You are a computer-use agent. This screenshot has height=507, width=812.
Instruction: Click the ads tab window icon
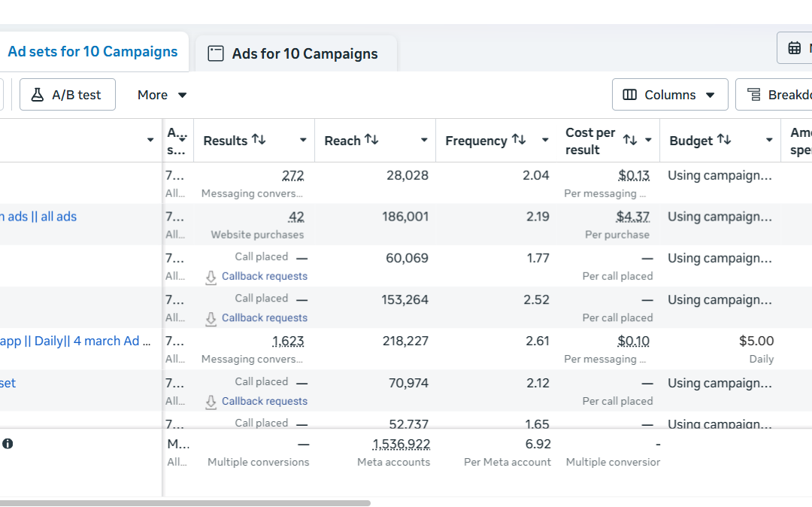point(216,53)
